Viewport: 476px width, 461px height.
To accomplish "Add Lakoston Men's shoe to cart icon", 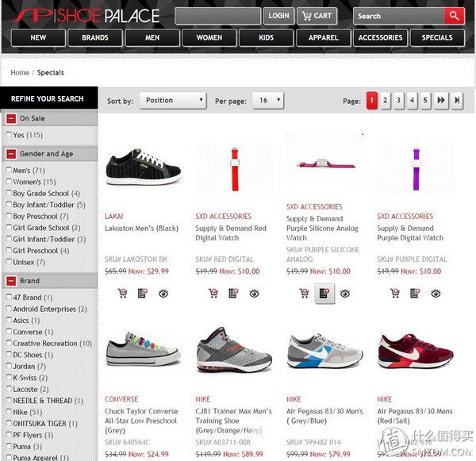I will 122,294.
